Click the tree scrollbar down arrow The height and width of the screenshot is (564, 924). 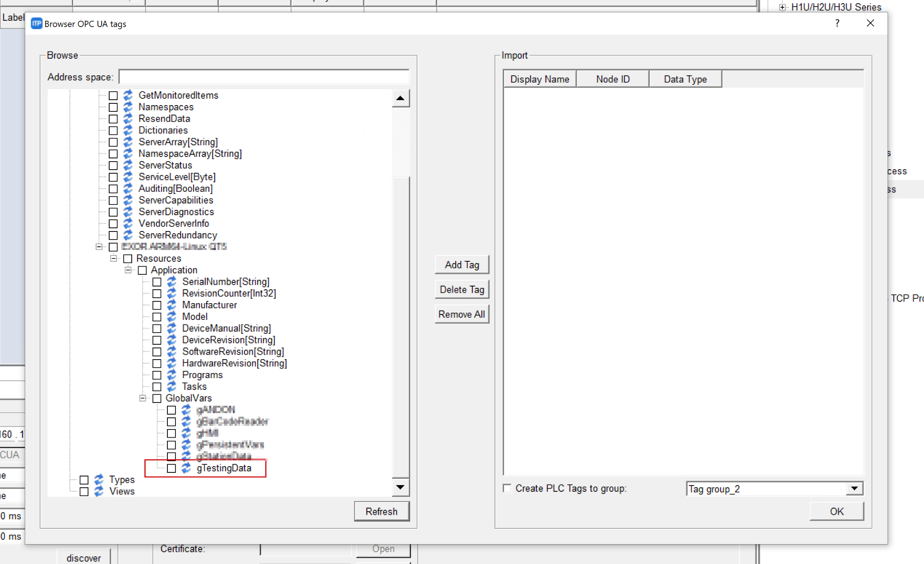tap(400, 487)
